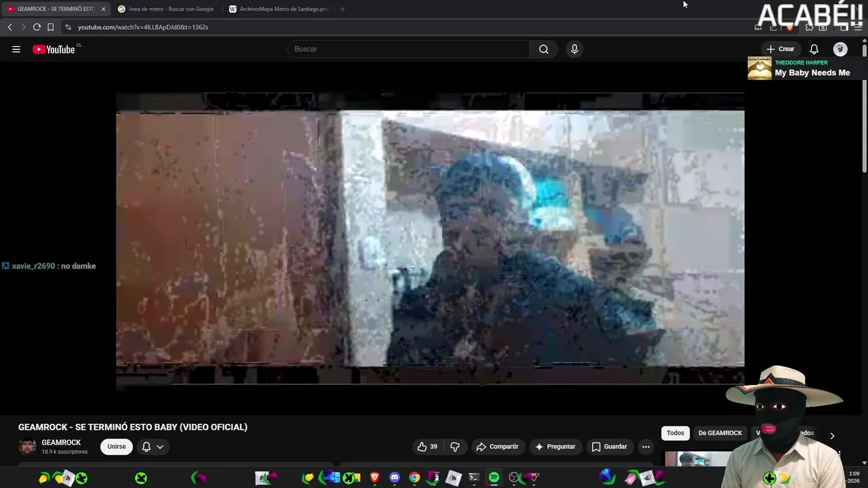Open the browser extensions puzzle icon
Viewport: 868px width, 488px height.
click(809, 27)
